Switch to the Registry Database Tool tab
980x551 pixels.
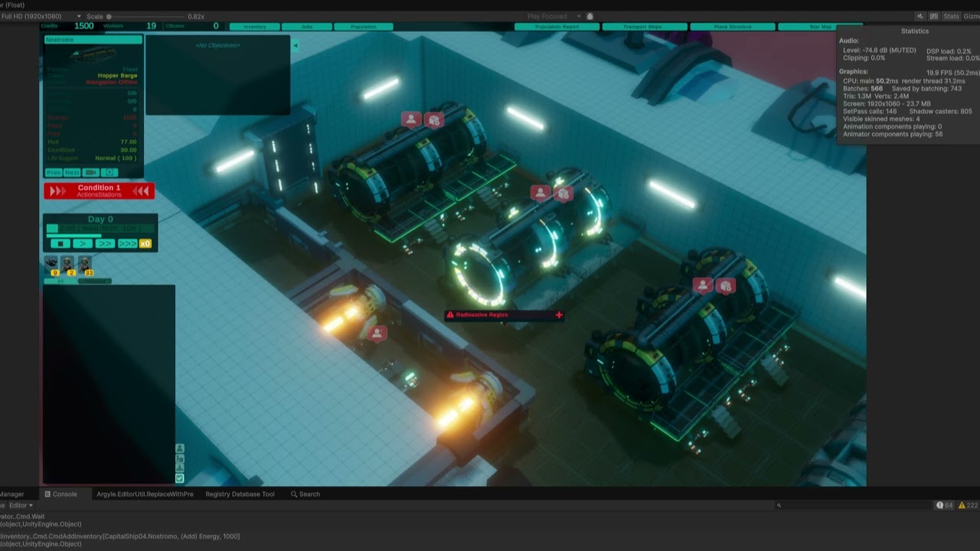click(x=241, y=494)
